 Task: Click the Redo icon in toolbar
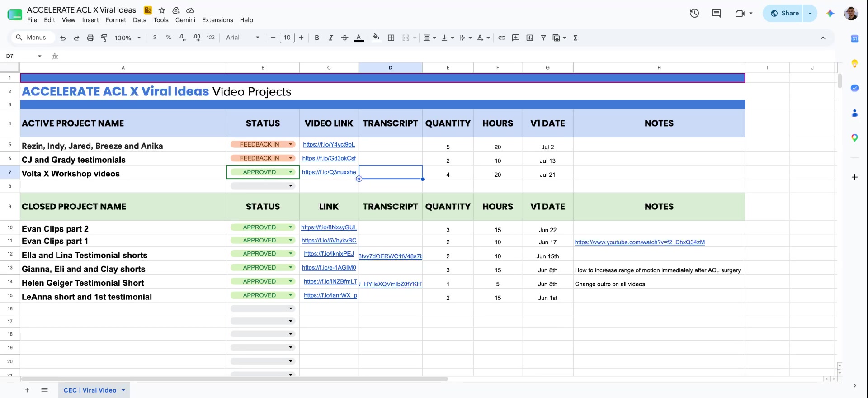76,38
